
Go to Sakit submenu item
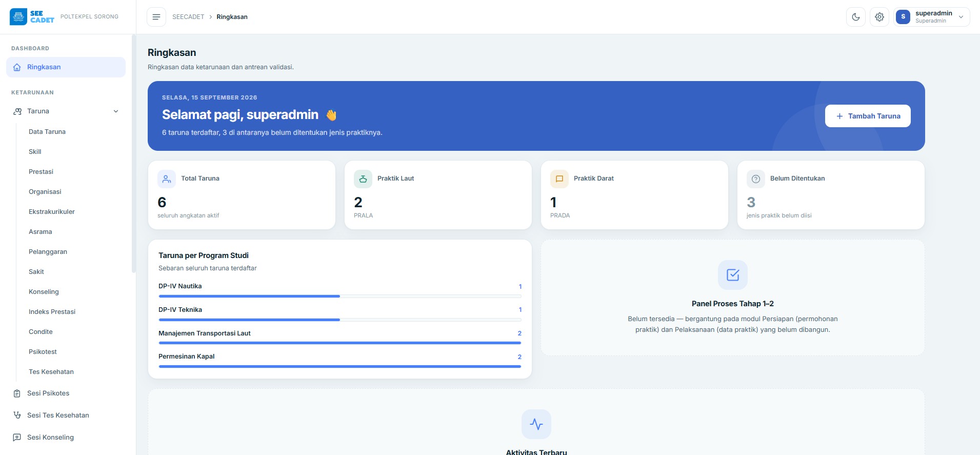[36, 272]
